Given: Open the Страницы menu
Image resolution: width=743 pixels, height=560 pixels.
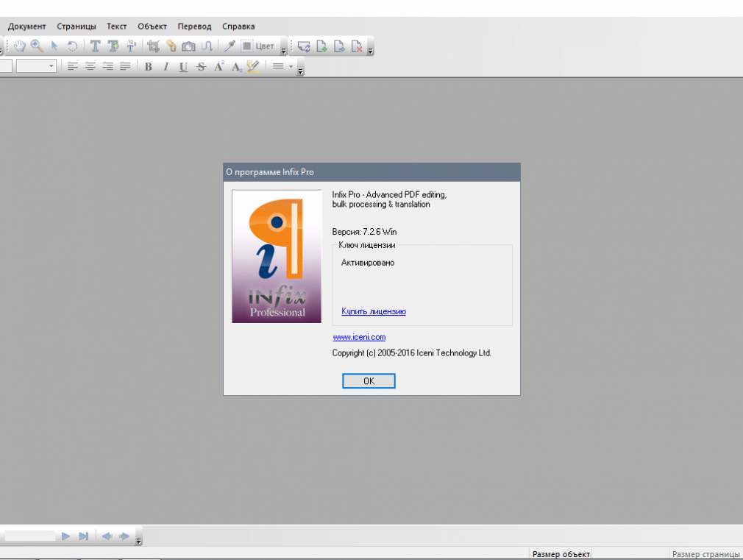Looking at the screenshot, I should tap(77, 26).
